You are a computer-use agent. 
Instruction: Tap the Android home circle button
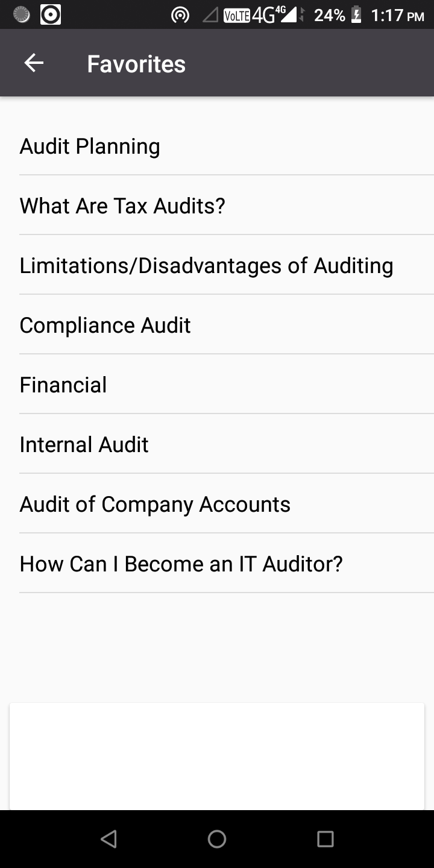click(x=217, y=839)
